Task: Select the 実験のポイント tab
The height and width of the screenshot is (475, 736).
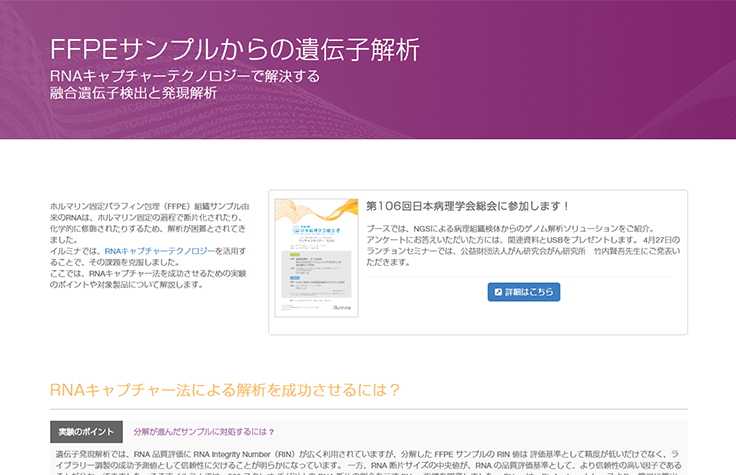Action: pos(86,432)
